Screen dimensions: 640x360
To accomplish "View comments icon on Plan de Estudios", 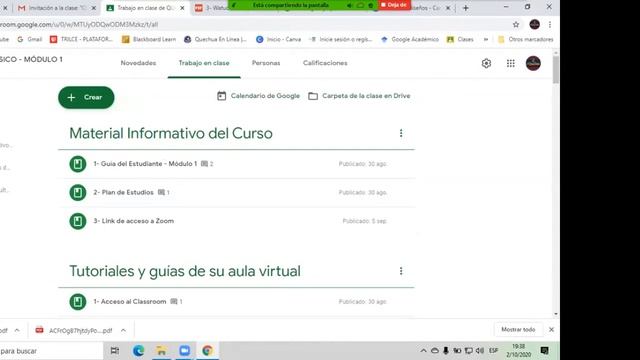I will pyautogui.click(x=162, y=192).
